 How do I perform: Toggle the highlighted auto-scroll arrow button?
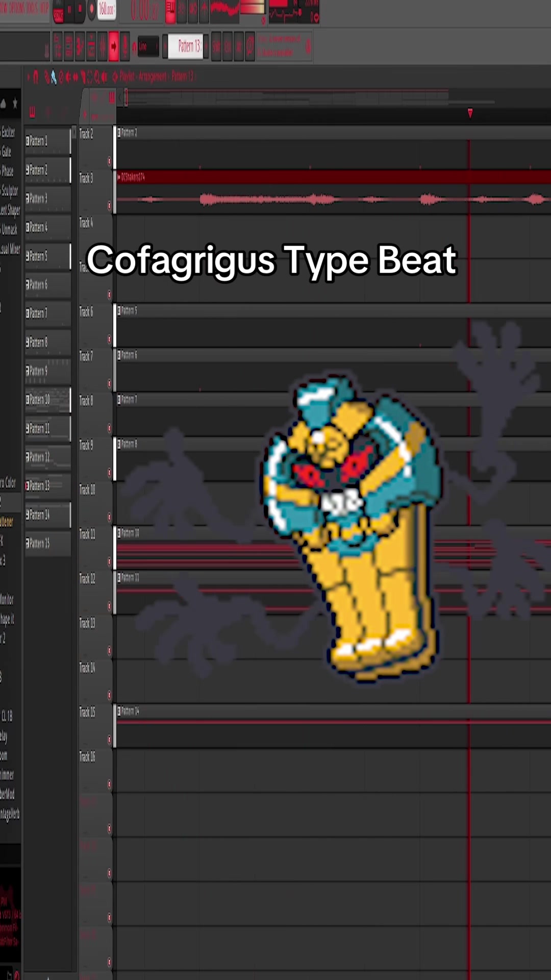point(114,46)
